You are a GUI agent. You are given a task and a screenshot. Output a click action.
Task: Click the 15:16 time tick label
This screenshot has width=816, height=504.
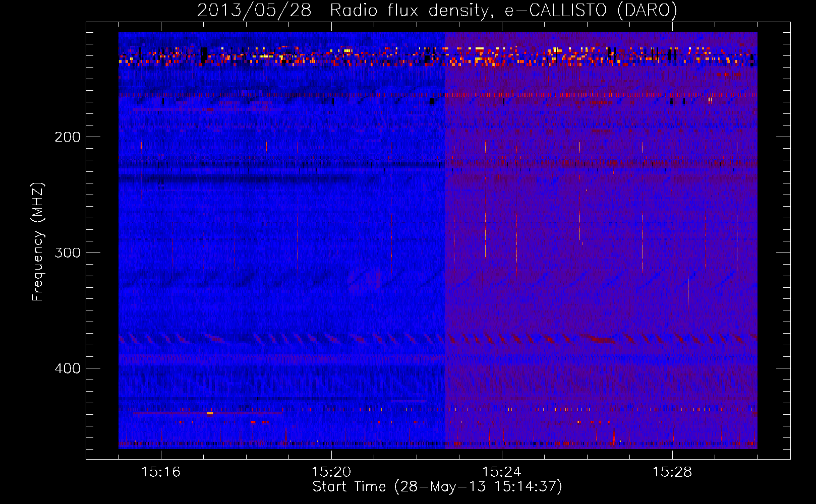pyautogui.click(x=161, y=472)
